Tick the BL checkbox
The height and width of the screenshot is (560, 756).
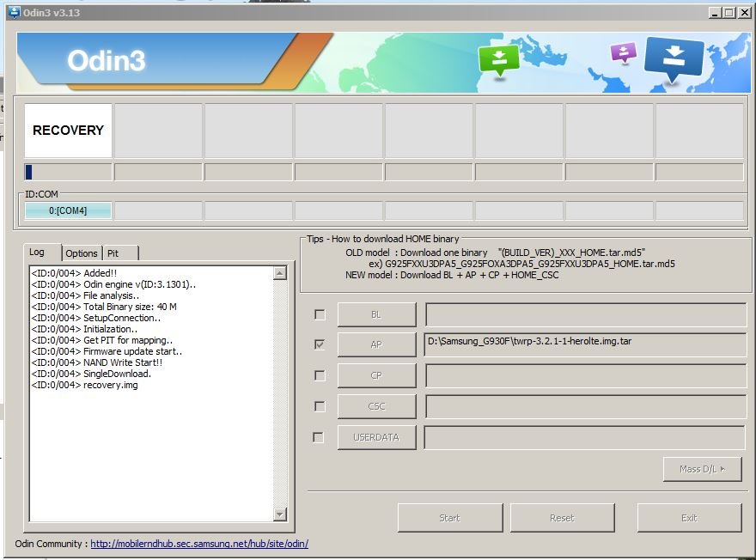[320, 314]
